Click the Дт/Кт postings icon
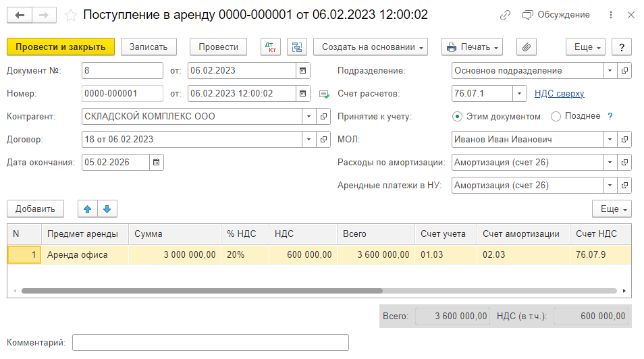 pyautogui.click(x=271, y=47)
